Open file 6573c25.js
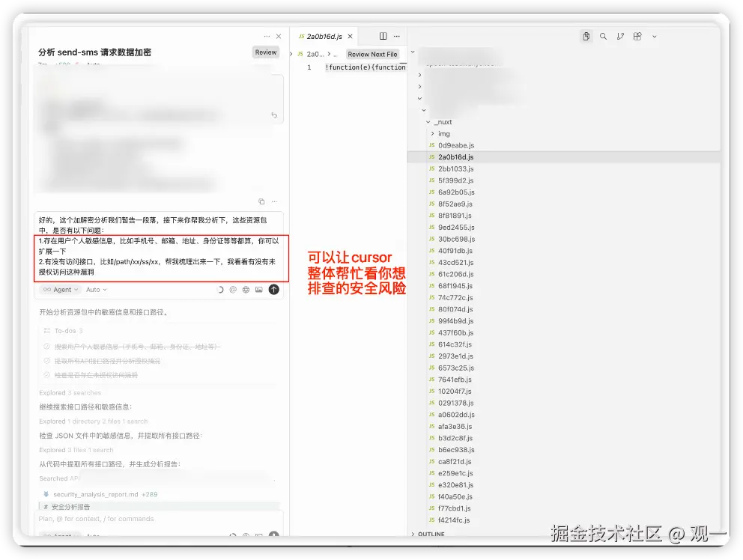The height and width of the screenshot is (560, 743). (x=456, y=368)
